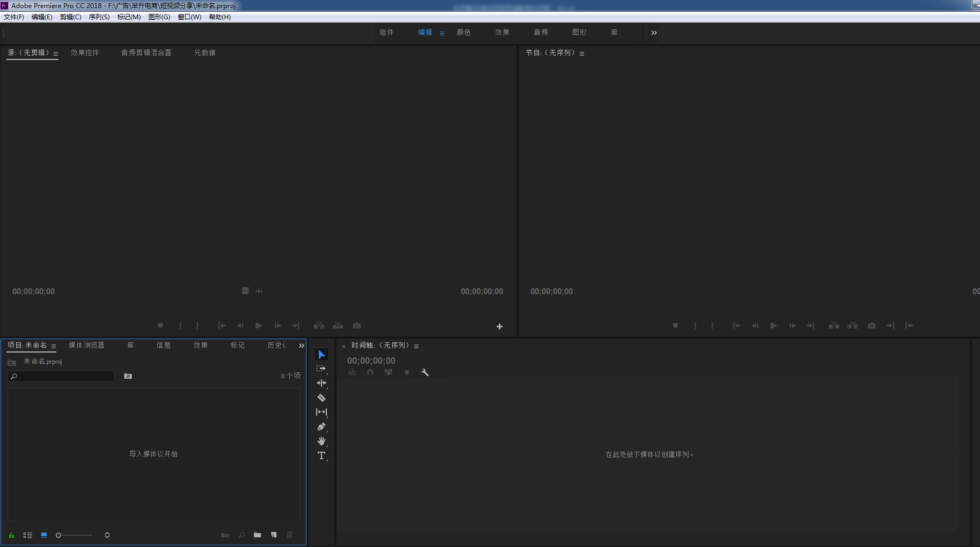Play the Source monitor
The width and height of the screenshot is (980, 547).
(258, 326)
